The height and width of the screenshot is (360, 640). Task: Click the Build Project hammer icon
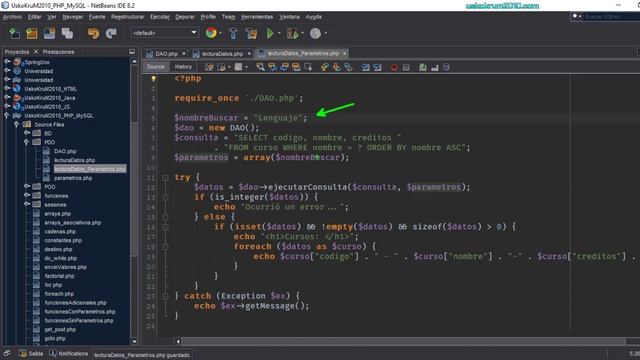[x=233, y=33]
